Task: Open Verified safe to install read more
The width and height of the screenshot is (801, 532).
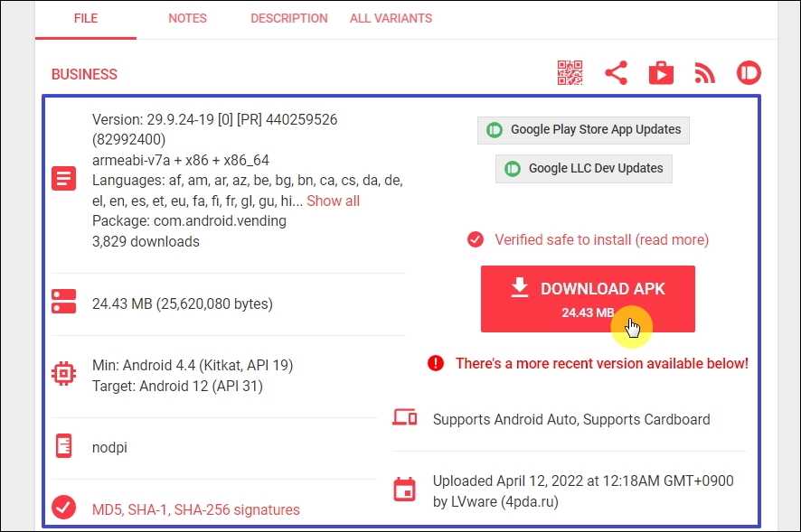Action: [x=601, y=240]
